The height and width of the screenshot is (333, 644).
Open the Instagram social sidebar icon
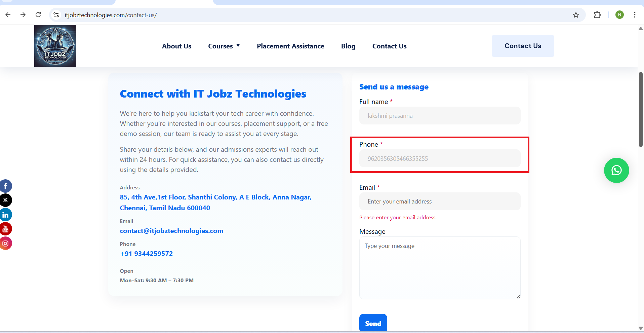[x=5, y=243]
